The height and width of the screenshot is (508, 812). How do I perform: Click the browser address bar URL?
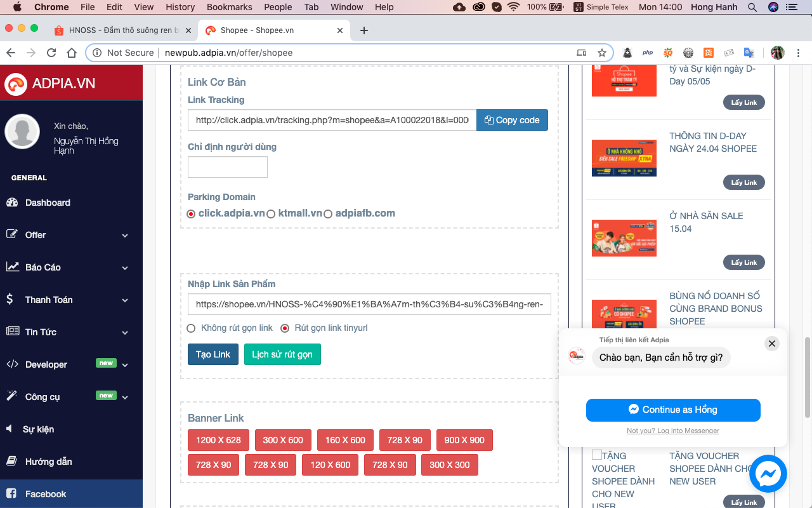[228, 53]
